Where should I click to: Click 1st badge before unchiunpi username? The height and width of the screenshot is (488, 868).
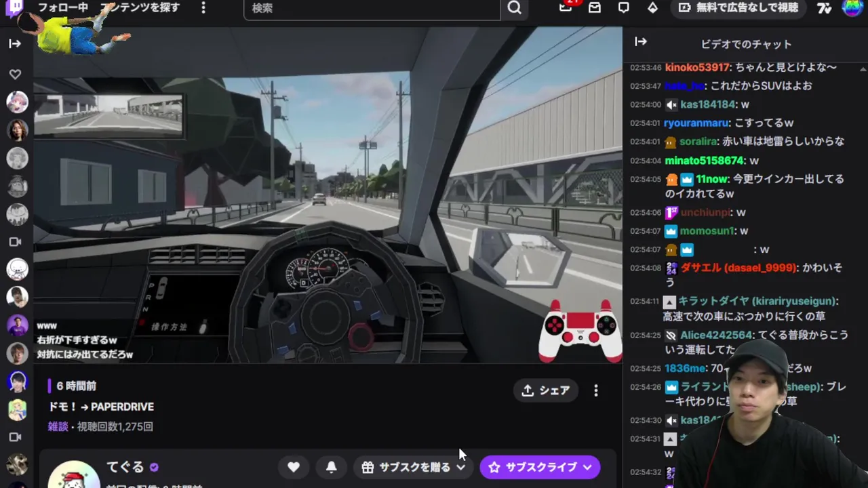click(x=671, y=213)
